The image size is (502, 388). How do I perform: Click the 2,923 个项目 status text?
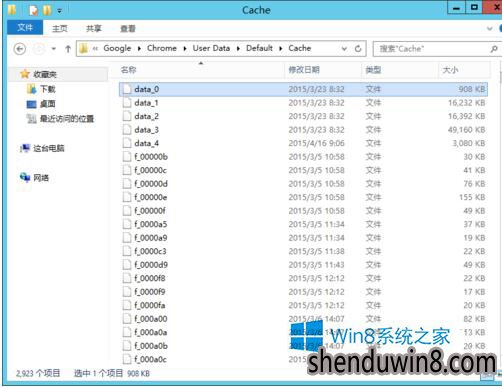click(x=38, y=373)
